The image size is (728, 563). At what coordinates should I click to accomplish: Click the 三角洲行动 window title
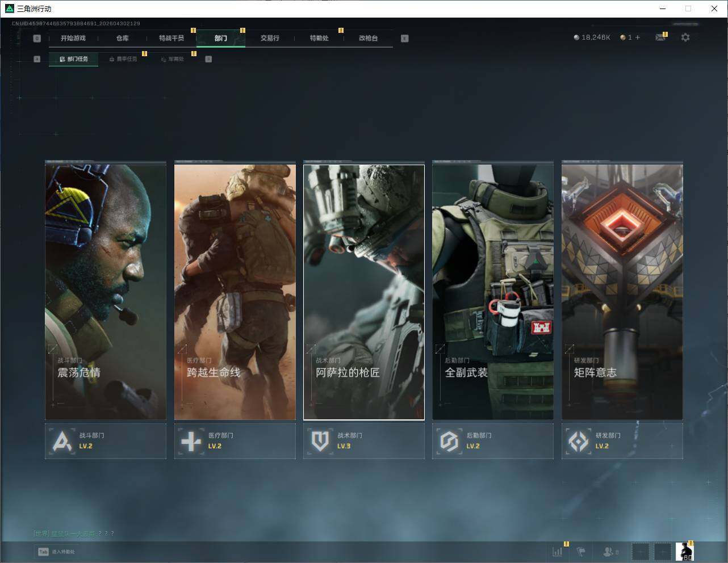[x=34, y=9]
